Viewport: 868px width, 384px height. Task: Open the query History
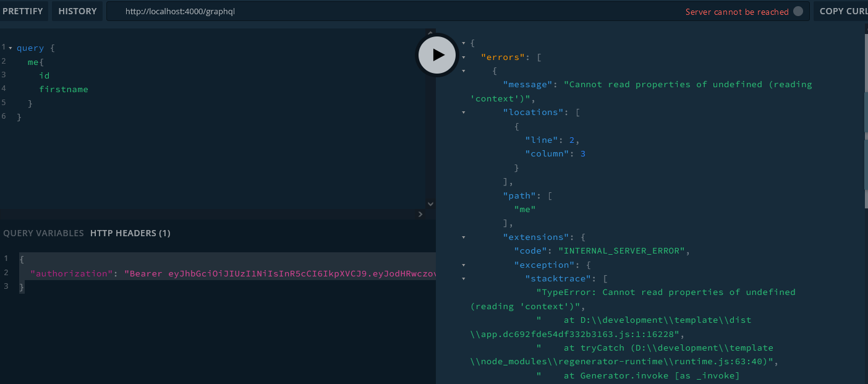coord(77,11)
